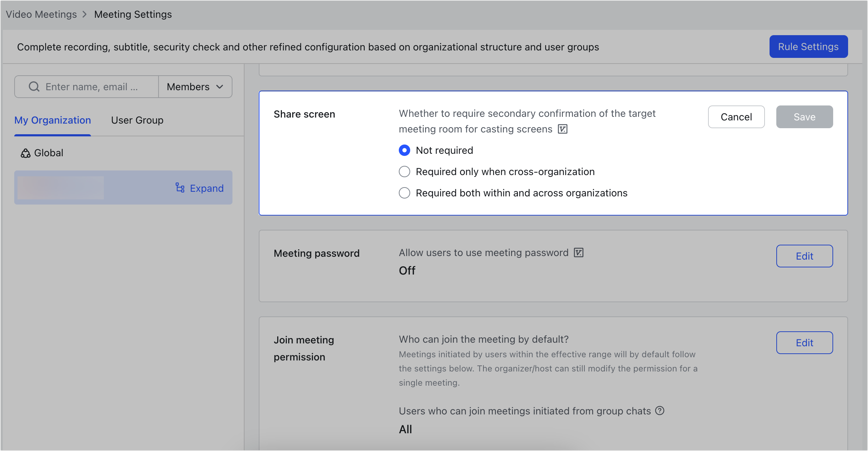Image resolution: width=868 pixels, height=451 pixels.
Task: Open the Meeting password preview icon
Action: point(579,252)
